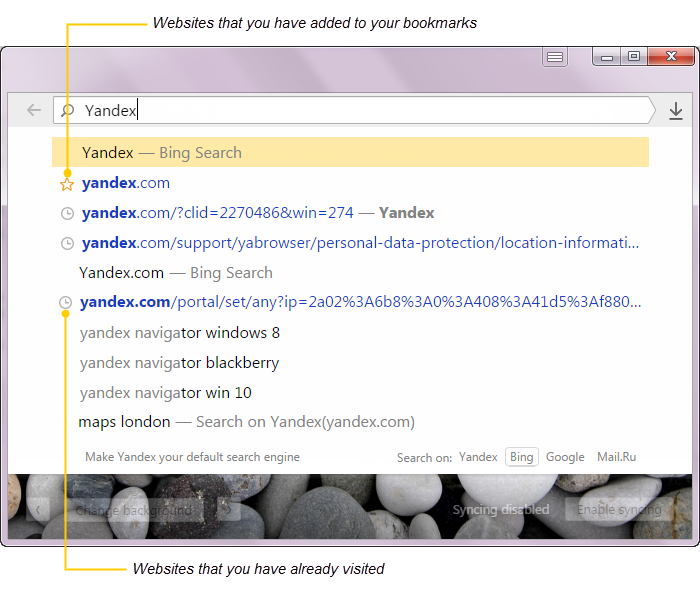Open yandex.com/?clid=2270486&win=274 suggestion
This screenshot has width=700, height=600.
258,213
